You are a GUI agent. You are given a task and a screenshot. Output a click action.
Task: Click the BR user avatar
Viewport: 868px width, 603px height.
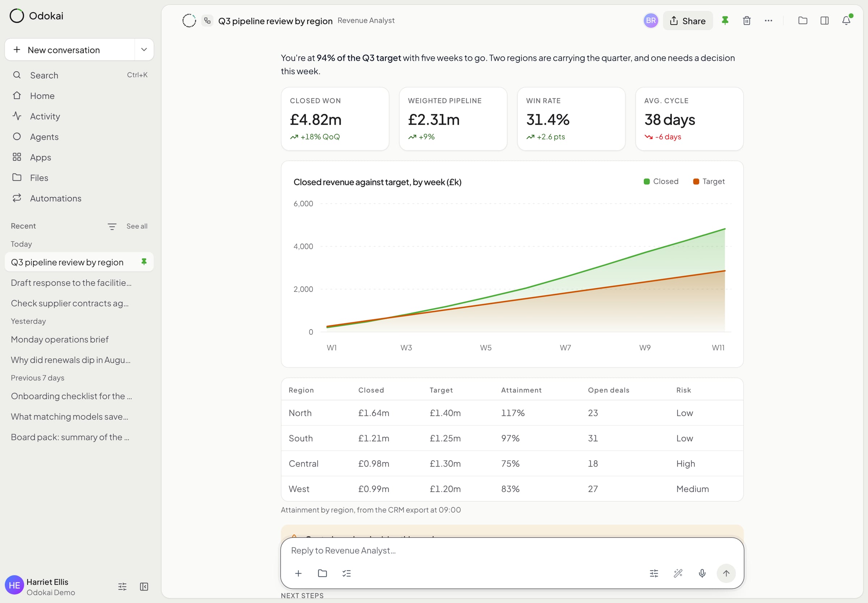651,21
